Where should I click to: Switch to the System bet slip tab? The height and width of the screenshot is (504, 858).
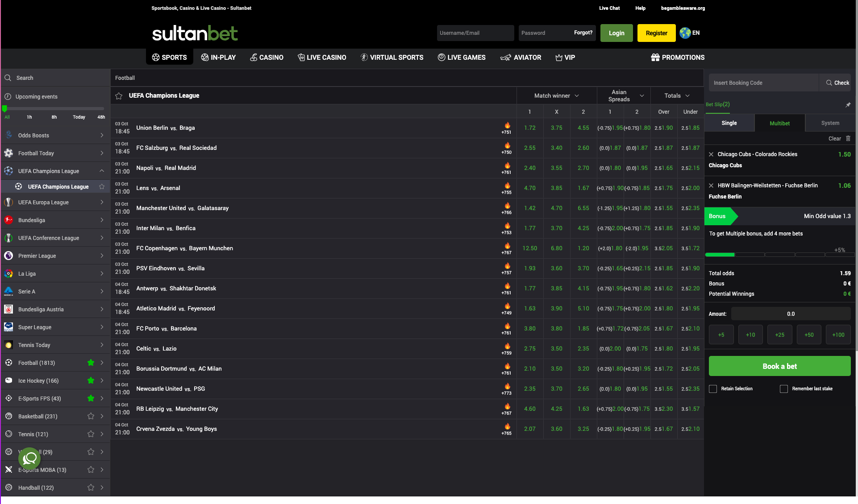830,123
